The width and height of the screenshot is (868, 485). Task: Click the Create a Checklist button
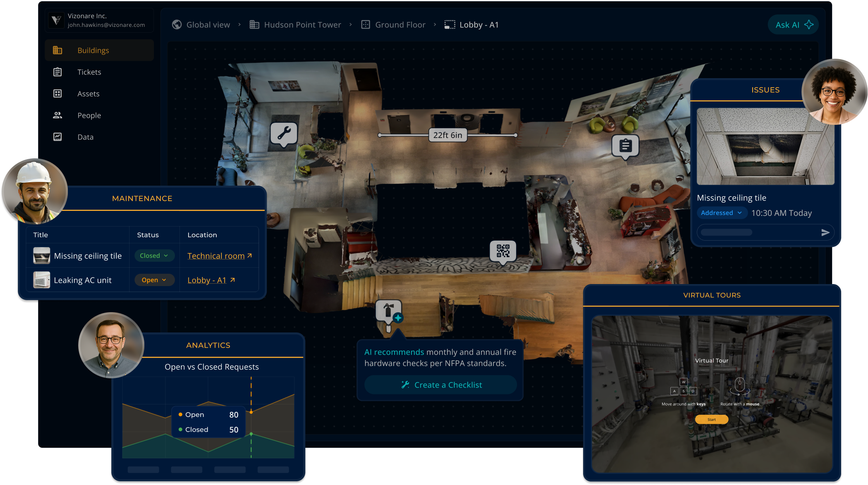click(440, 385)
